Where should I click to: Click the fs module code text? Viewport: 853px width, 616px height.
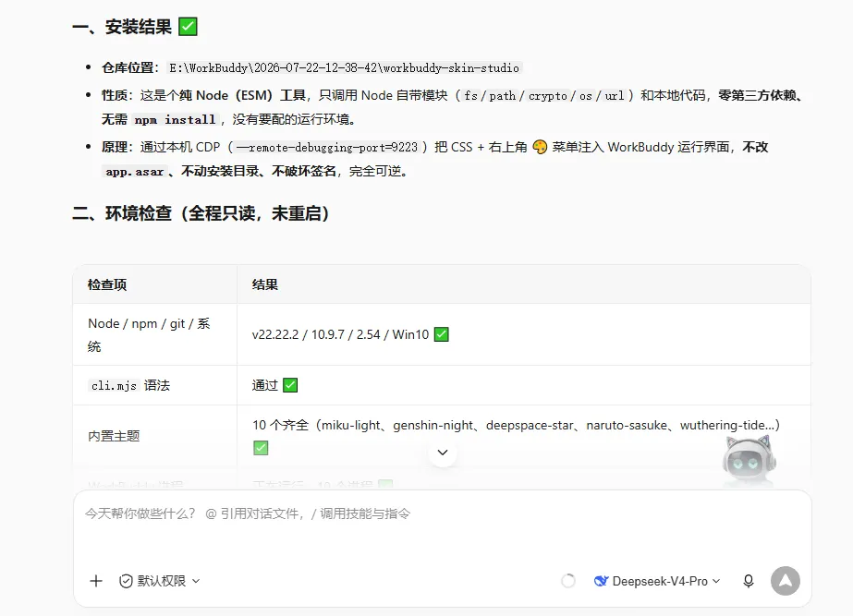[470, 96]
